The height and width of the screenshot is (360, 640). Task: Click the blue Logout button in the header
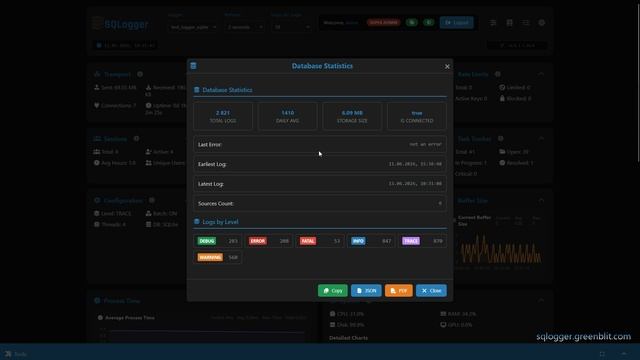(457, 22)
